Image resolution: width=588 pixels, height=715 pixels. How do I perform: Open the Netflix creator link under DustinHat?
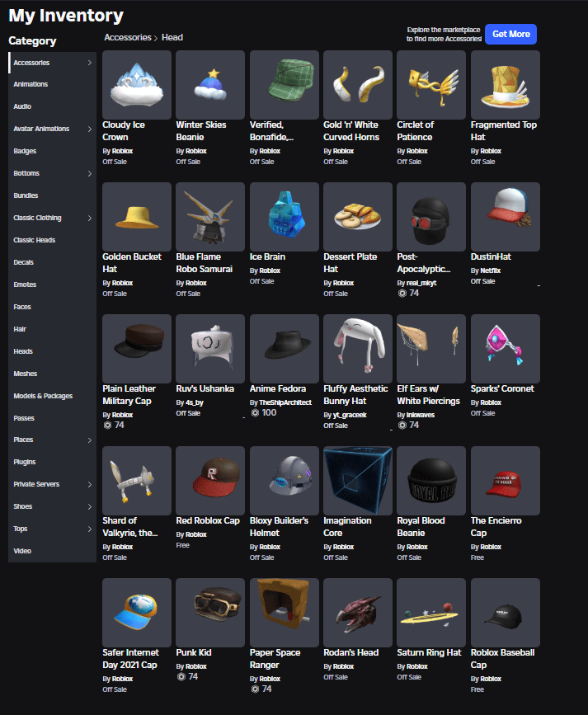pos(491,270)
